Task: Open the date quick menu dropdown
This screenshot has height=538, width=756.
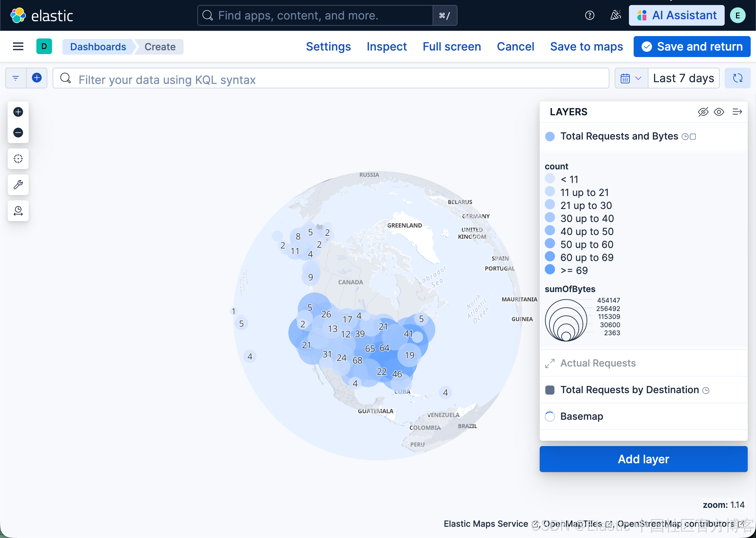Action: click(631, 78)
